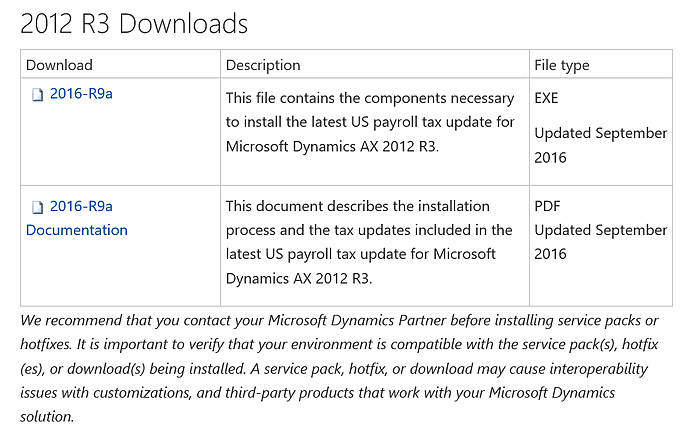Click the final word 'solution.' in the note
This screenshot has width=691, height=432.
click(47, 417)
